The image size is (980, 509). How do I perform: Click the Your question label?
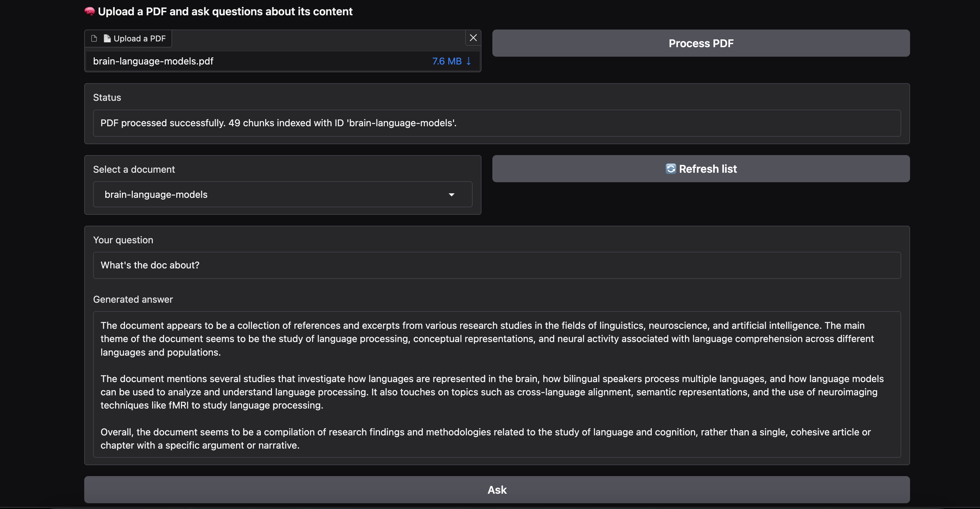(123, 240)
